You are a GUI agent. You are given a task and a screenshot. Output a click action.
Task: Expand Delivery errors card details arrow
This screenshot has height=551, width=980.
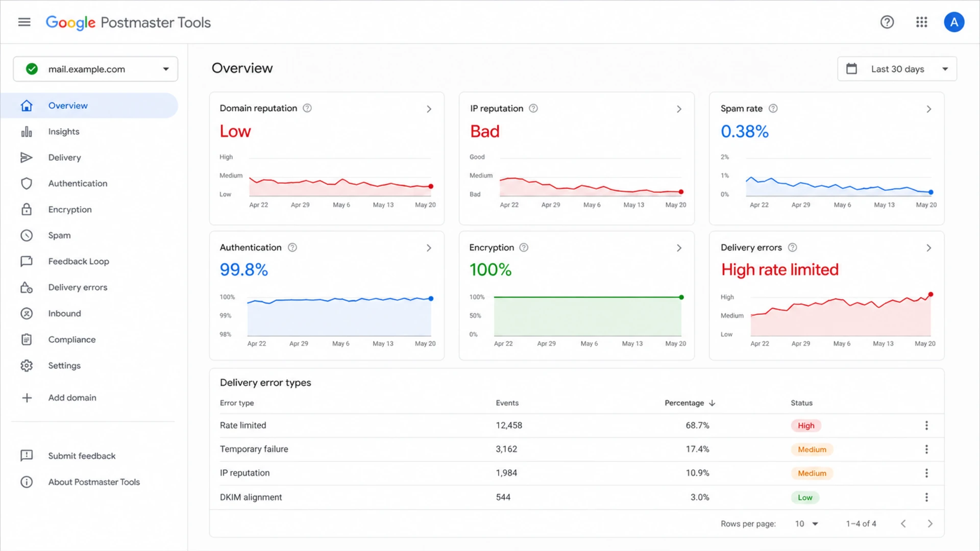(x=929, y=248)
